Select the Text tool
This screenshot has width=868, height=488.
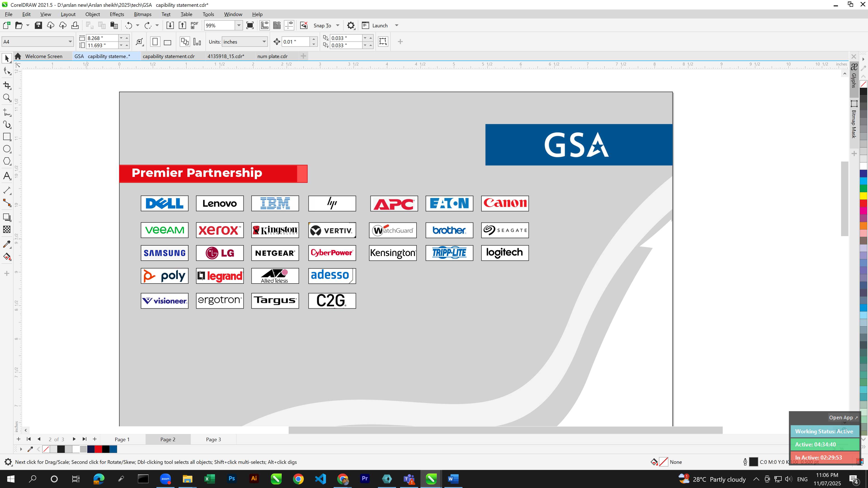click(x=7, y=176)
